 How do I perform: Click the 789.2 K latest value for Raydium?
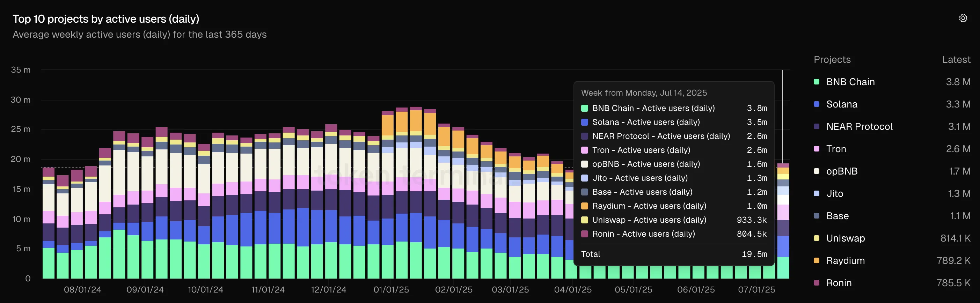point(953,260)
